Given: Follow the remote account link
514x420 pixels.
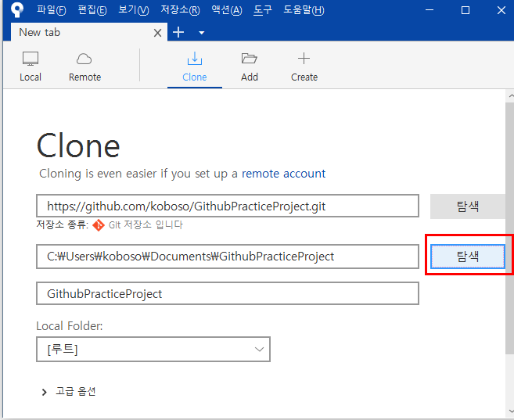Looking at the screenshot, I should 283,174.
